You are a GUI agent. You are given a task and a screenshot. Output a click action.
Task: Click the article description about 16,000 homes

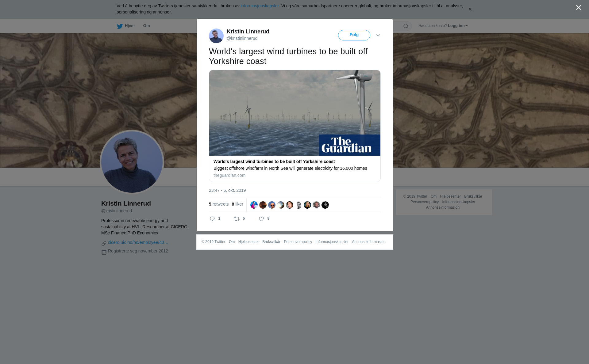290,168
